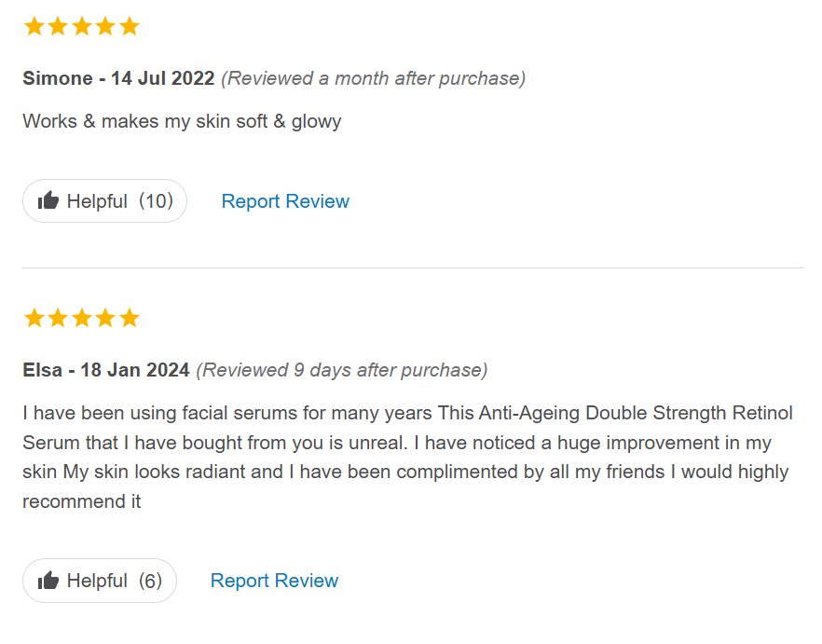Click fifth star of Simone's rating
822x644 pixels.
pyautogui.click(x=130, y=26)
